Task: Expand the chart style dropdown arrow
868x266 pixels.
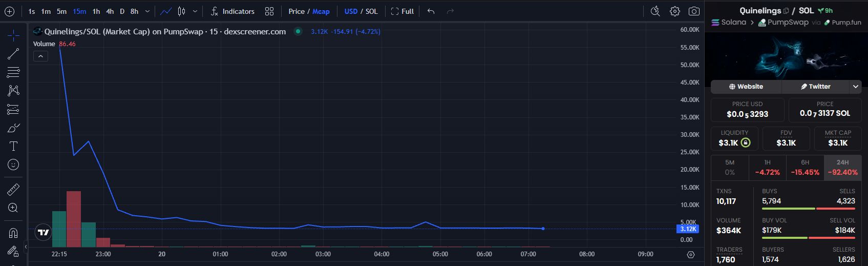Action: tap(195, 11)
